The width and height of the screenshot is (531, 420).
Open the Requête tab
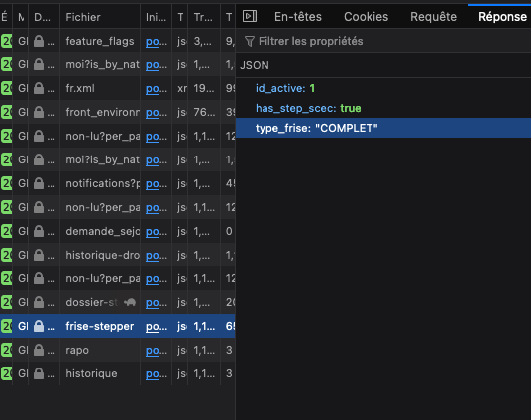433,16
